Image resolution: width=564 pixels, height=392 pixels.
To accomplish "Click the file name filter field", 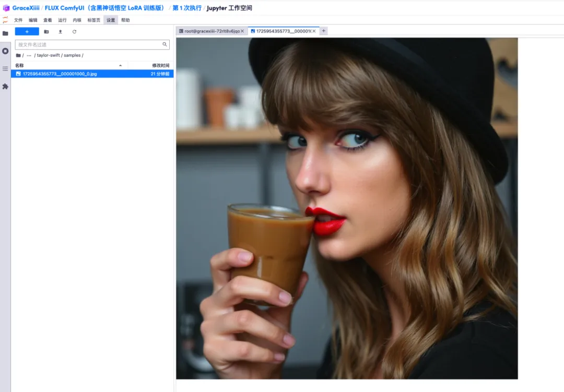I will [x=89, y=45].
